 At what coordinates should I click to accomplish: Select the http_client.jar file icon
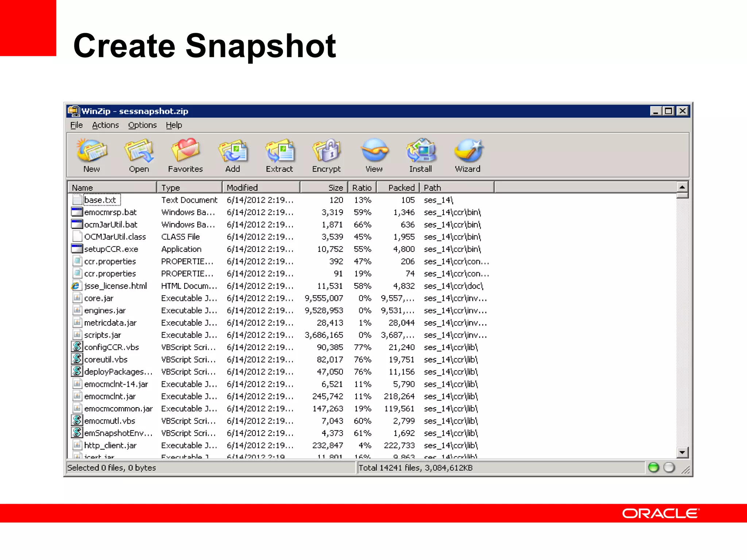(77, 445)
